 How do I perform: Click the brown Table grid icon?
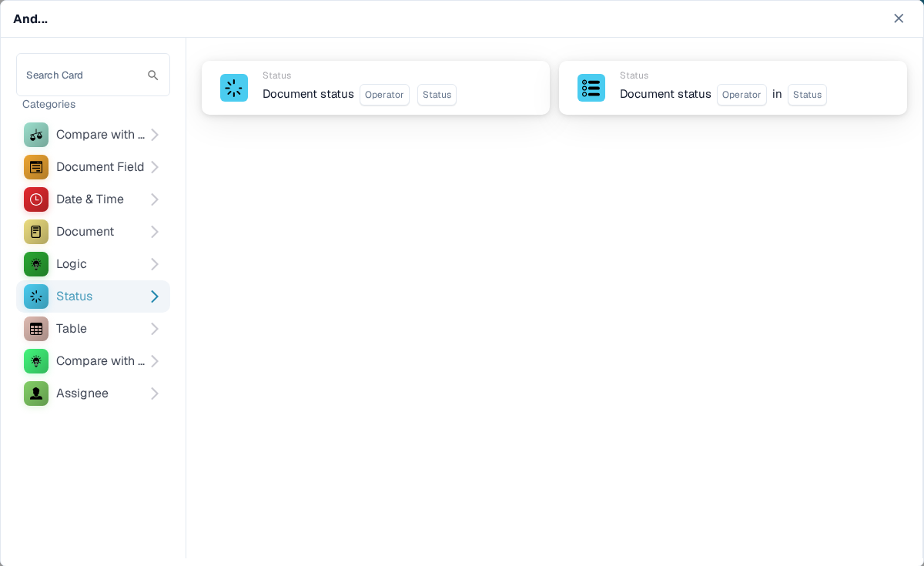click(x=36, y=329)
